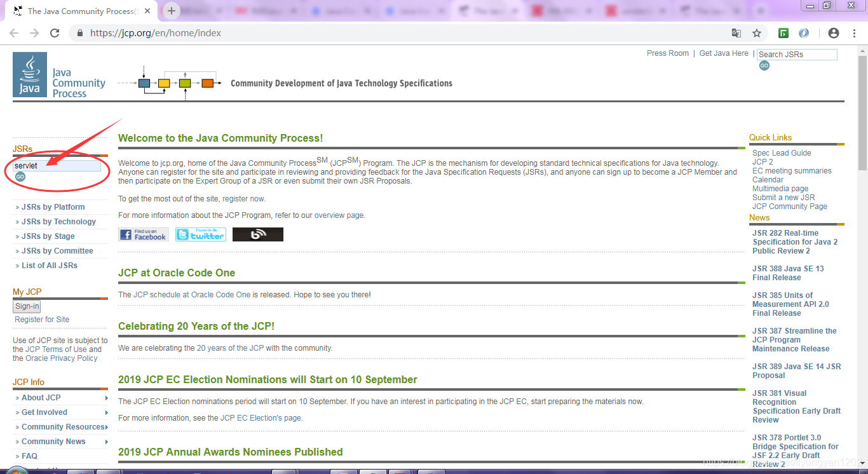Open JCP EC Election's page link
868x474 pixels.
261,418
